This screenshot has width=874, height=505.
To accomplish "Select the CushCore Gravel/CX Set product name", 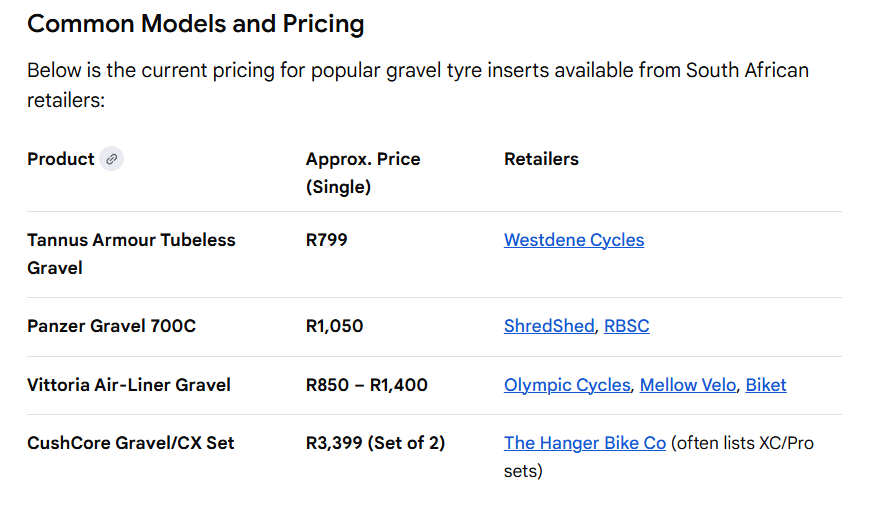I will [131, 443].
